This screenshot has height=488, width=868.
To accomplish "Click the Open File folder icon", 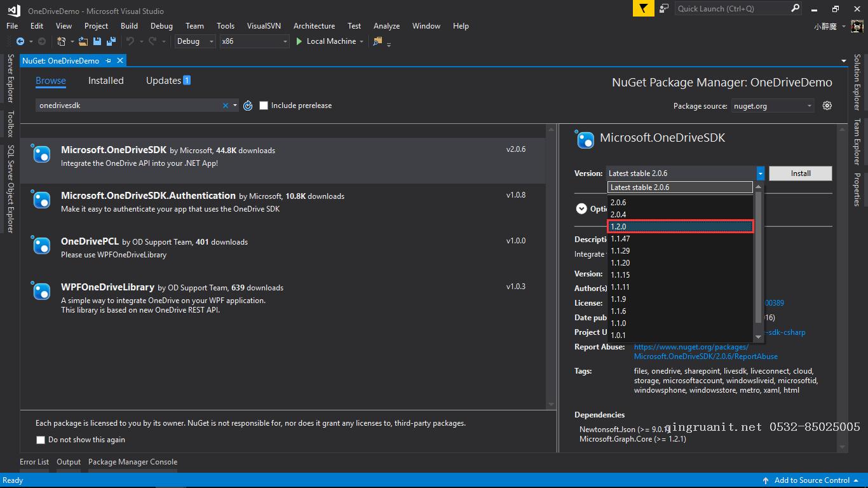I will coord(83,41).
